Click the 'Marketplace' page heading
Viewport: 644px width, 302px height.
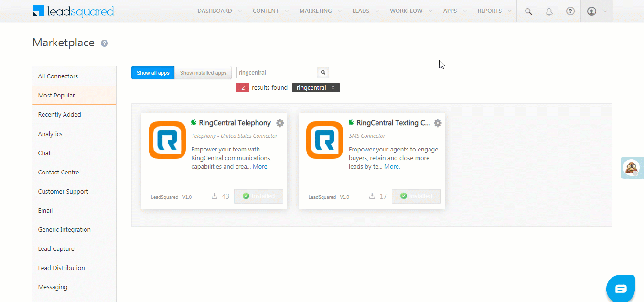point(64,43)
